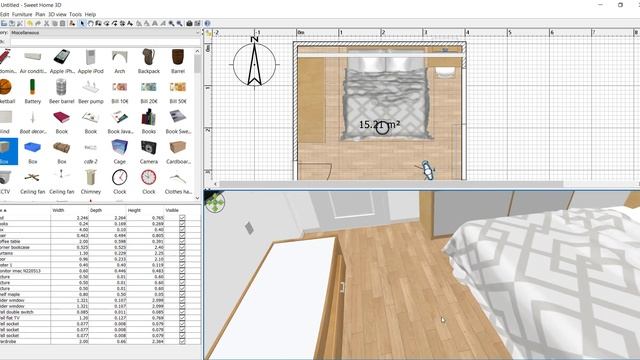Toggle visibility checkbox for the door row
The height and width of the screenshot is (360, 640).
pos(182,259)
